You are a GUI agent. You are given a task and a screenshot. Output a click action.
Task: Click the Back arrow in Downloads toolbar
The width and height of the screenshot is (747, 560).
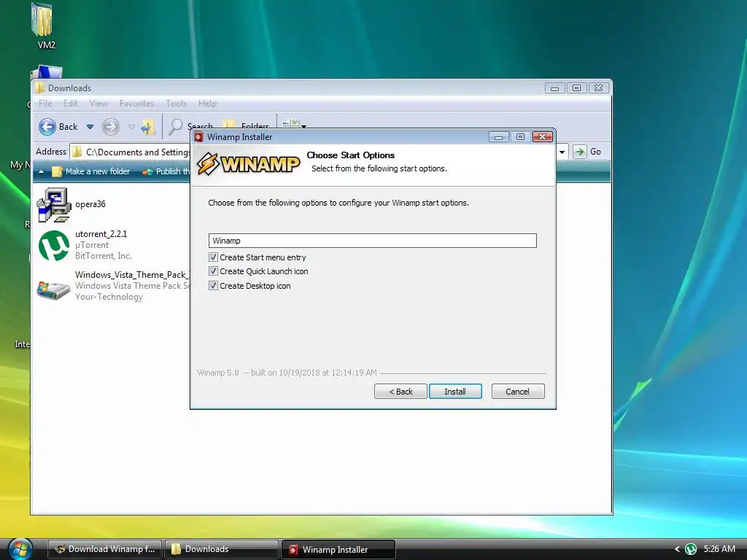tap(47, 127)
